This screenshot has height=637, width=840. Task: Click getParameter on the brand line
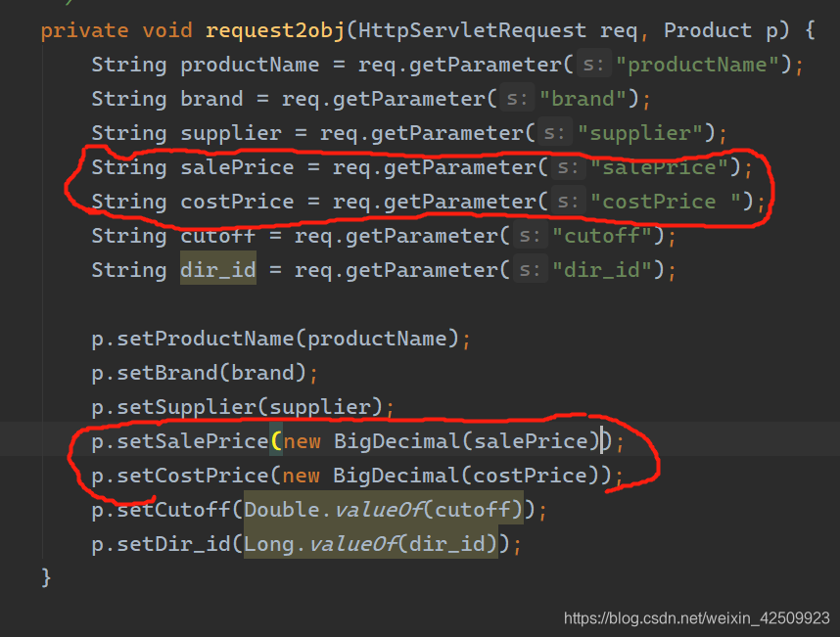pos(409,99)
